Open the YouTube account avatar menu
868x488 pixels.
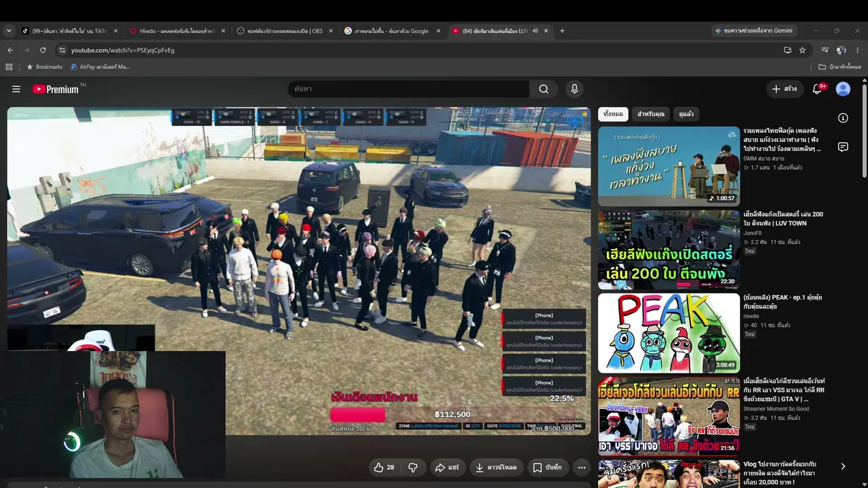843,89
